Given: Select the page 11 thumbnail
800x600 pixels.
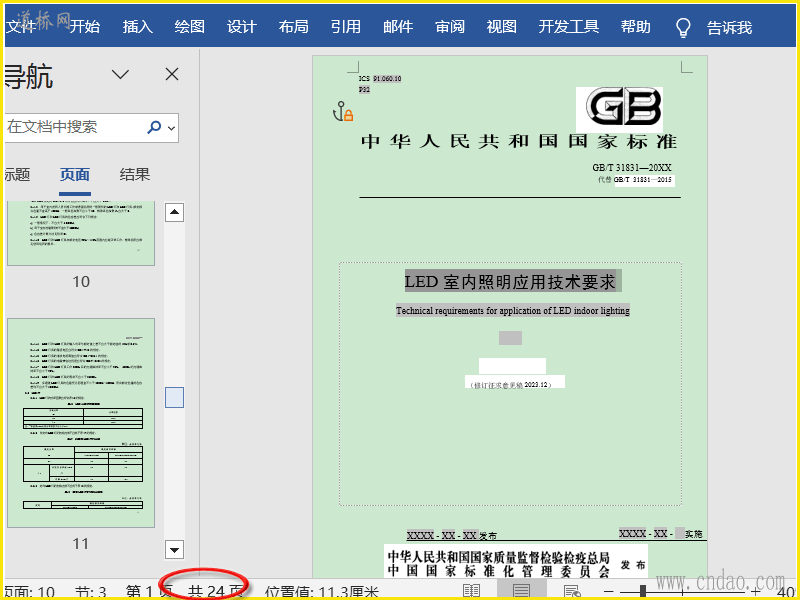Looking at the screenshot, I should [x=81, y=423].
